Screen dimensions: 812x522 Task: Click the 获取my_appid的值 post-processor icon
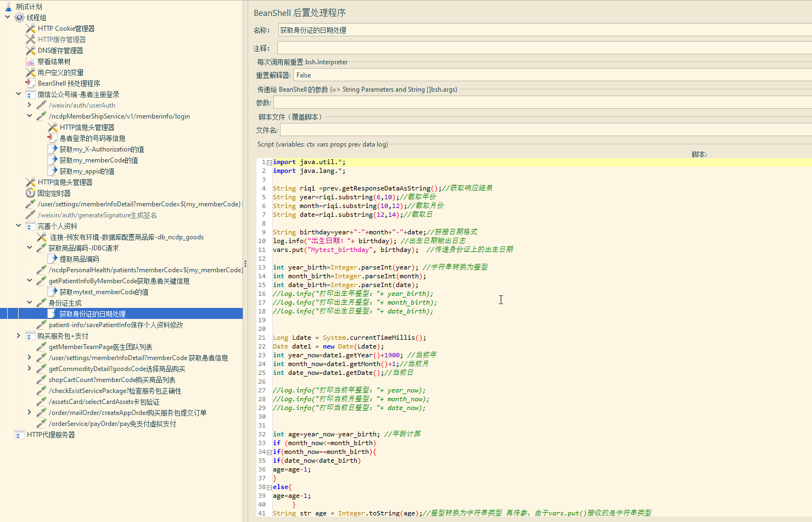pos(53,171)
